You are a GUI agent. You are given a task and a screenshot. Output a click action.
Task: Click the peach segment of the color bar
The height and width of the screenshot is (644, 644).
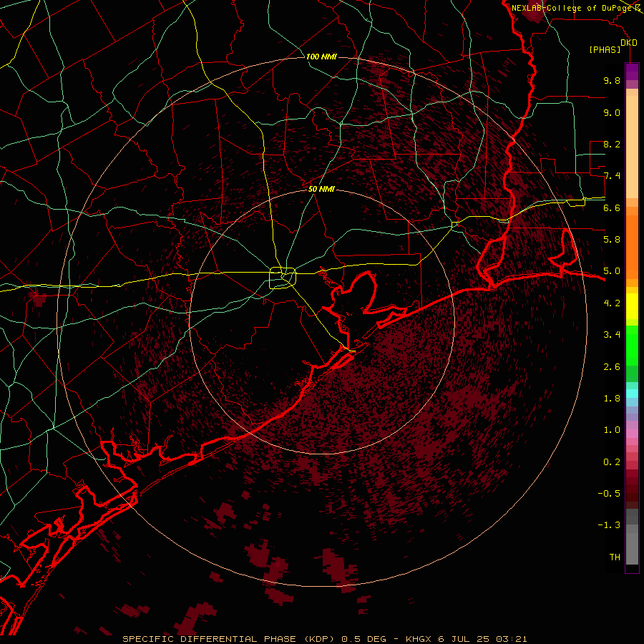click(632, 147)
